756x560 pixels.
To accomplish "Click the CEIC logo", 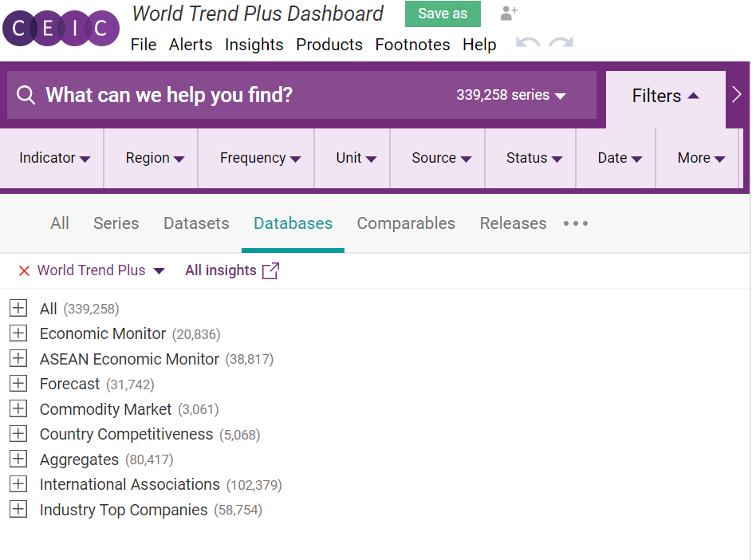I will [61, 29].
